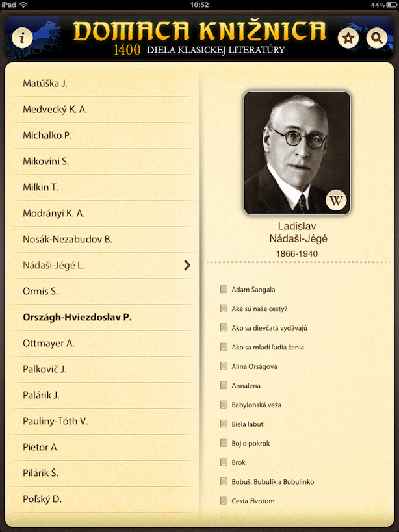
Task: Open the info button in header
Action: pyautogui.click(x=22, y=37)
